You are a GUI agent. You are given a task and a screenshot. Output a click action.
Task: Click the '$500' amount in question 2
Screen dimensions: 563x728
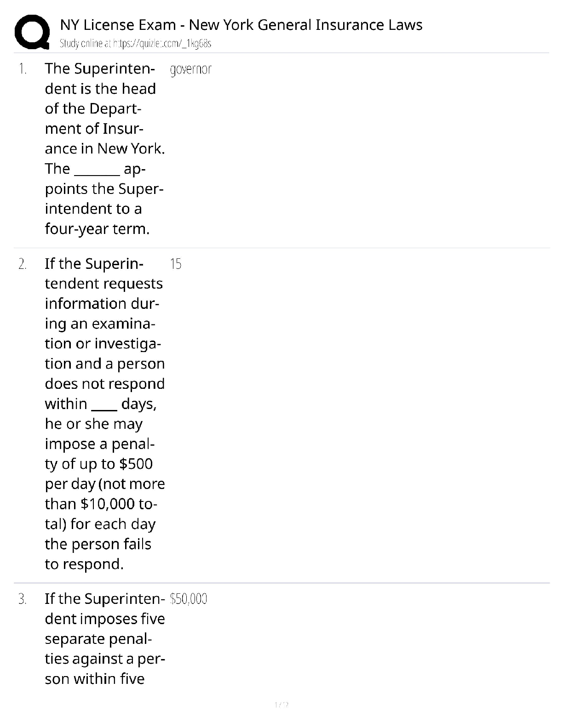pyautogui.click(x=136, y=464)
